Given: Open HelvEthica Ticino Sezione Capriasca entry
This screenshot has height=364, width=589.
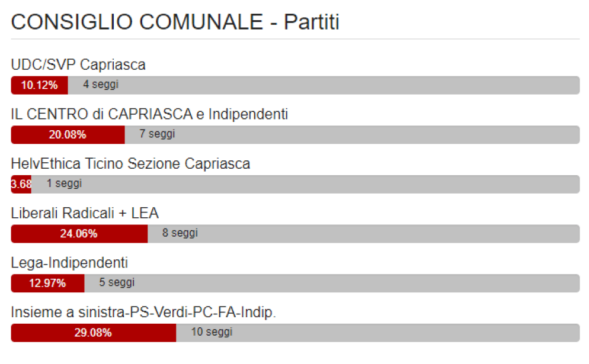Looking at the screenshot, I should tap(130, 163).
